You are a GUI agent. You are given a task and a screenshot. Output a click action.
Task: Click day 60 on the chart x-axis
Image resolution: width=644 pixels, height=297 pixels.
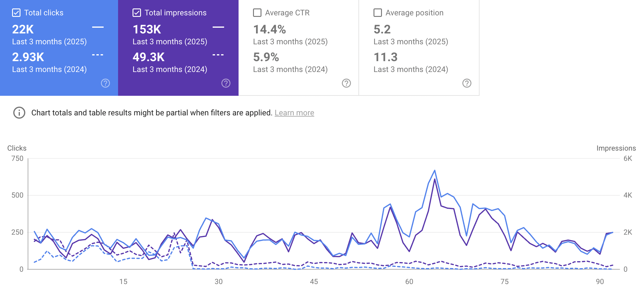point(409,282)
